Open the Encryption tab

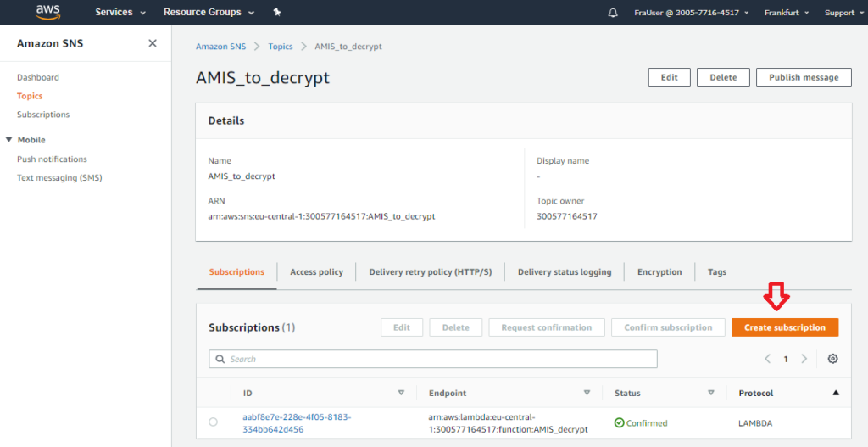point(659,272)
